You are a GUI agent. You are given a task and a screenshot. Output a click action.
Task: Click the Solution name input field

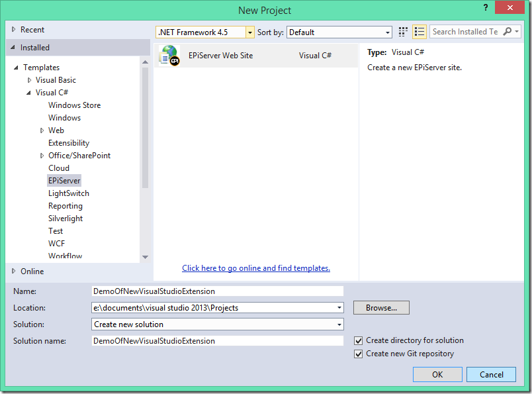point(218,340)
